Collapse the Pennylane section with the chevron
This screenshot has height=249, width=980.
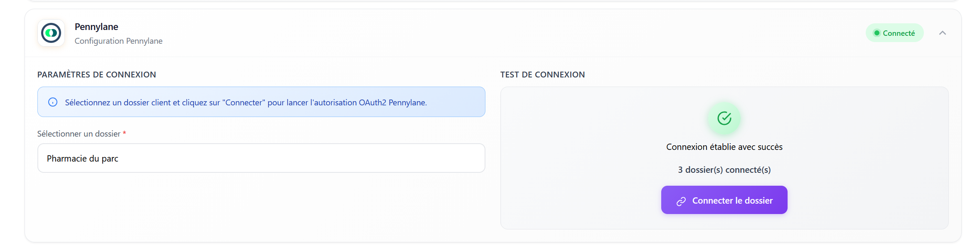tap(942, 33)
